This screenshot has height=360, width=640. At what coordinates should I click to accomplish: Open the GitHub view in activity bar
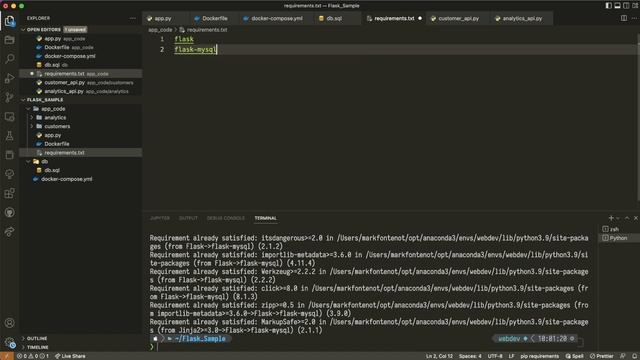[9, 213]
